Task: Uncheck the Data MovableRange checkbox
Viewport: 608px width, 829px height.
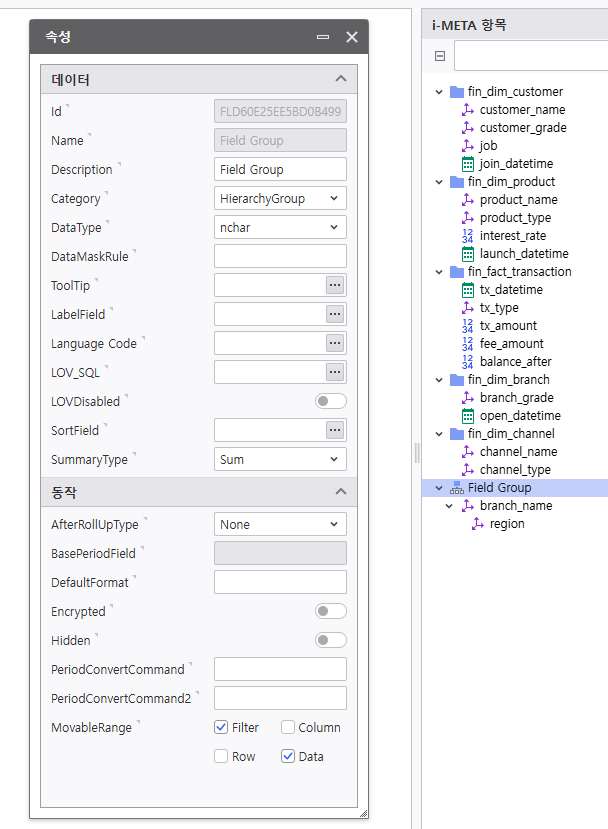Action: click(288, 757)
